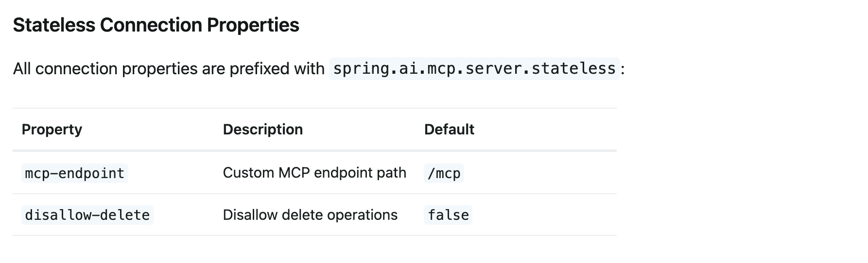
Task: Click the Custom MCP endpoint path description
Action: click(314, 173)
